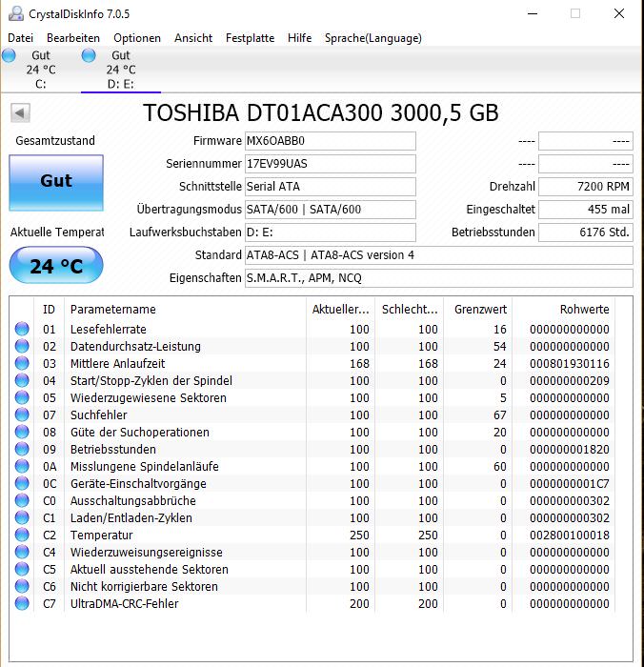Click the Gut overall health status button
This screenshot has width=644, height=667.
[56, 183]
